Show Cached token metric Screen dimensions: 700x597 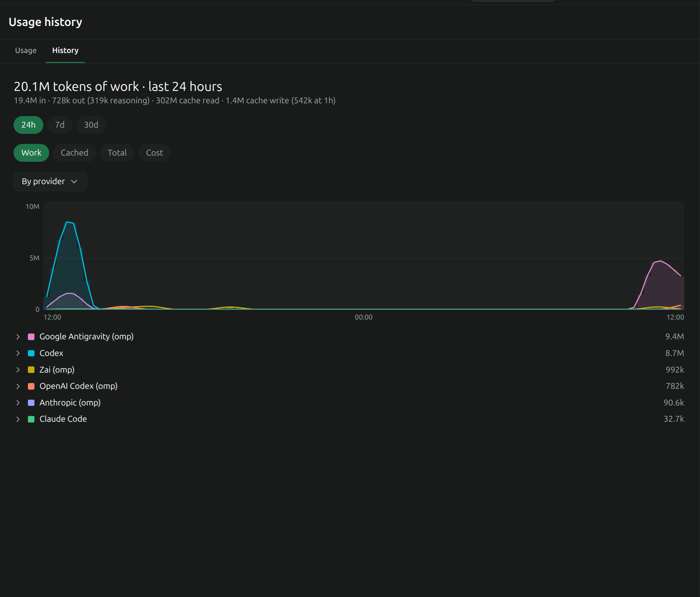click(74, 153)
